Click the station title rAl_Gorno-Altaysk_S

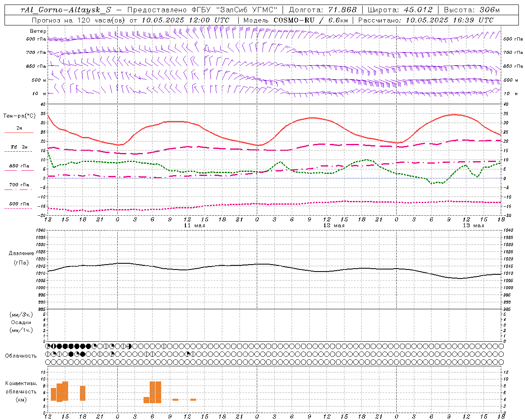66,10
